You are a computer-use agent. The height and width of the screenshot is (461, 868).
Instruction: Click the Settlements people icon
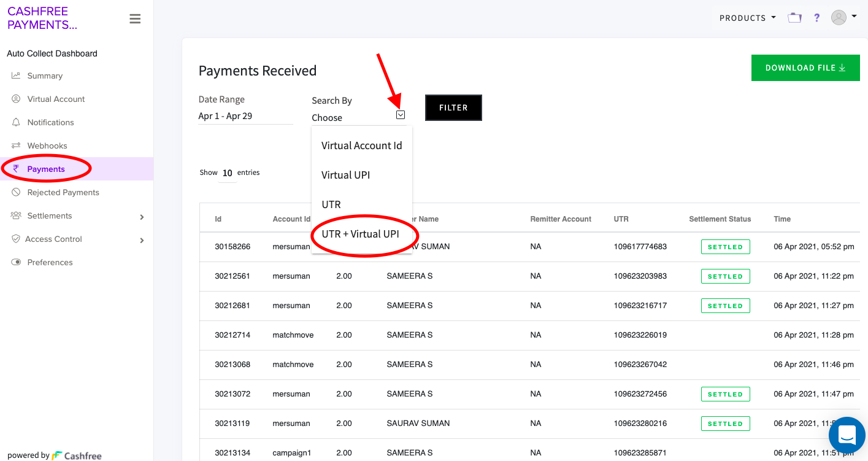[16, 215]
